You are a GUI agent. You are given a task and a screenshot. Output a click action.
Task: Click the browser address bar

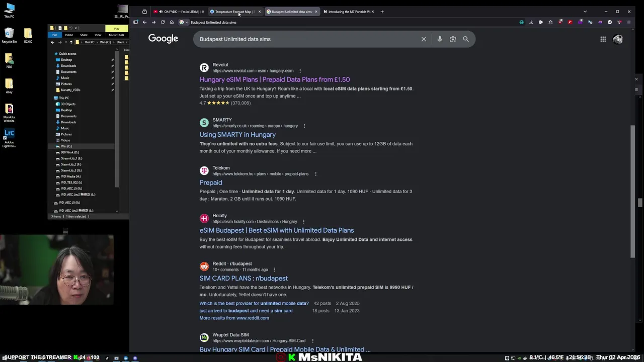[352, 22]
